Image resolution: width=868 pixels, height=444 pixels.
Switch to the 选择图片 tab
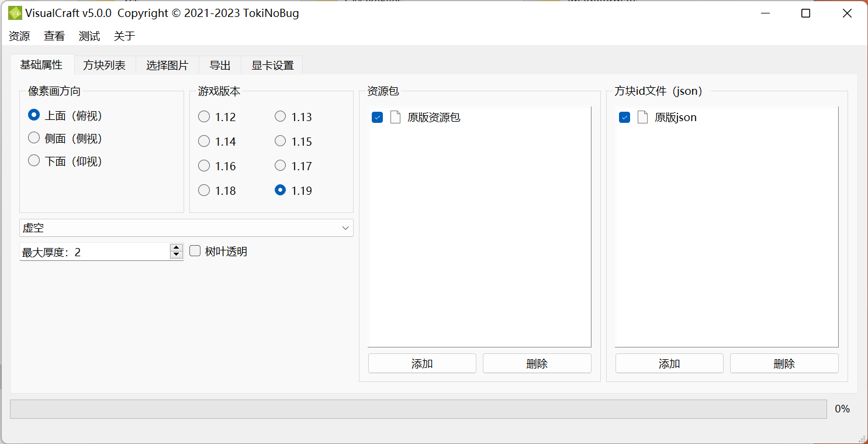click(167, 66)
